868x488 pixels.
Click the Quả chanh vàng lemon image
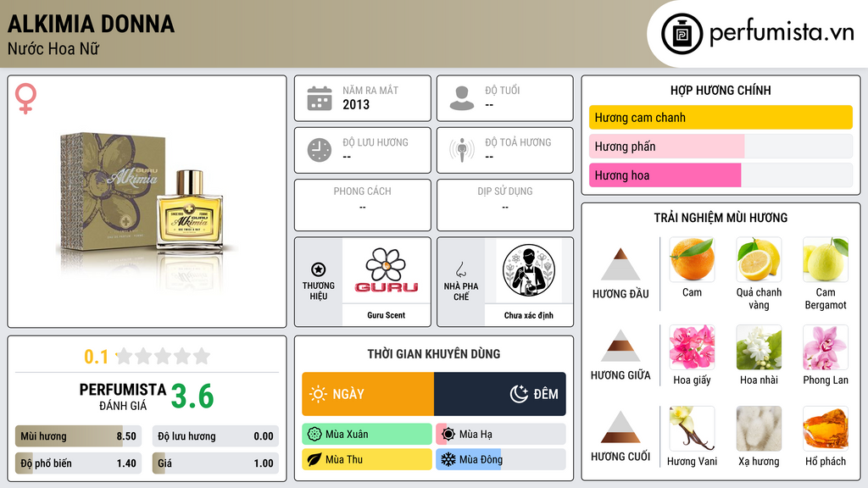759,259
